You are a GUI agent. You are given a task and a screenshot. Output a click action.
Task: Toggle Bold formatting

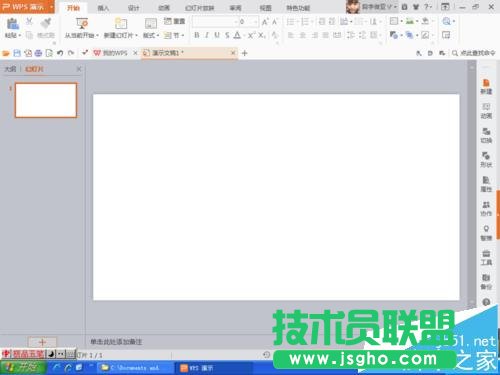(197, 35)
